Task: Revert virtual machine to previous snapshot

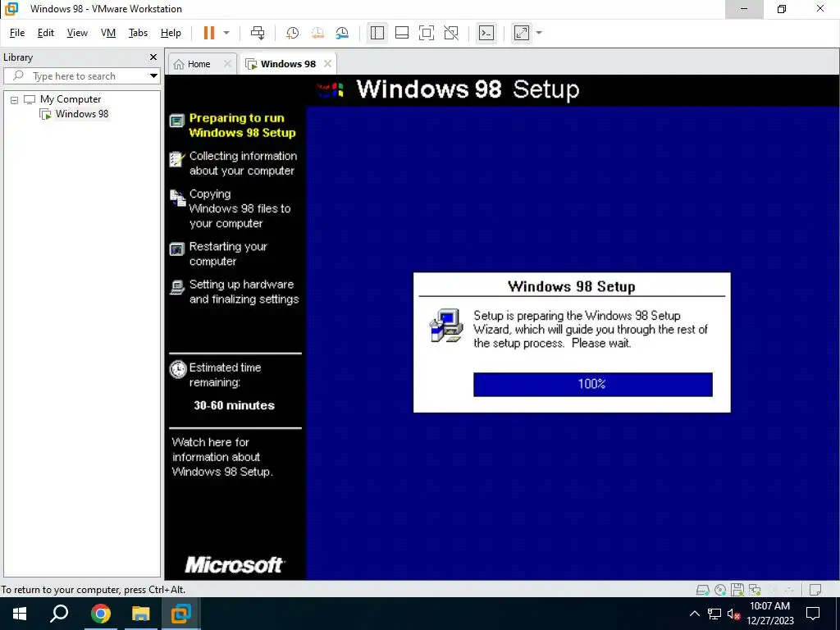Action: [317, 33]
